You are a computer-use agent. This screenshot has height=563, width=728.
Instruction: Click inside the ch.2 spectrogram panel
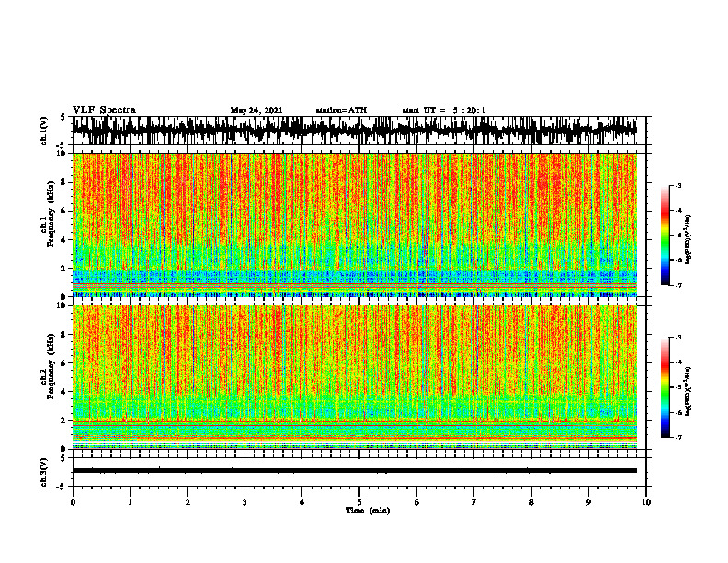pyautogui.click(x=354, y=377)
